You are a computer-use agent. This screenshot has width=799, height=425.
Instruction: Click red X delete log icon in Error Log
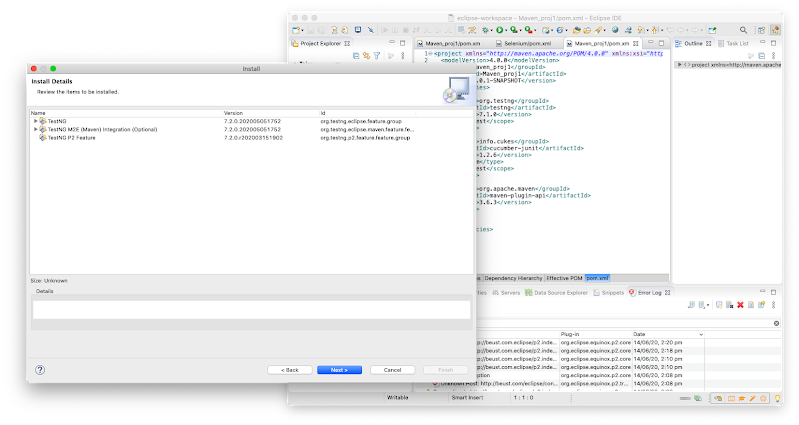pyautogui.click(x=740, y=305)
